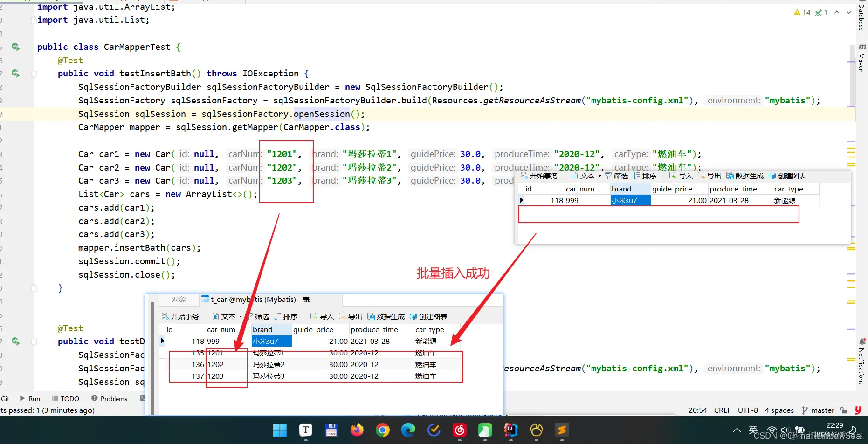Open the master git branch selector
868x444 pixels.
818,410
